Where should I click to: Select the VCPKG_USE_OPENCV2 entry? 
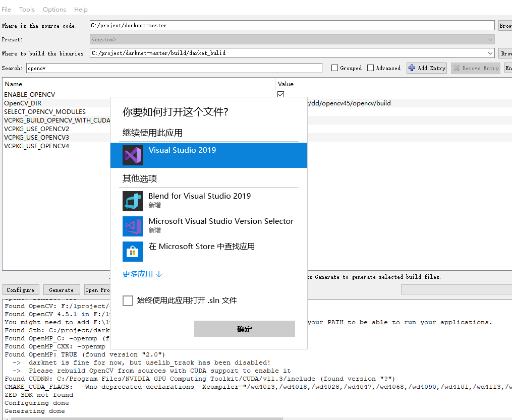tap(36, 129)
